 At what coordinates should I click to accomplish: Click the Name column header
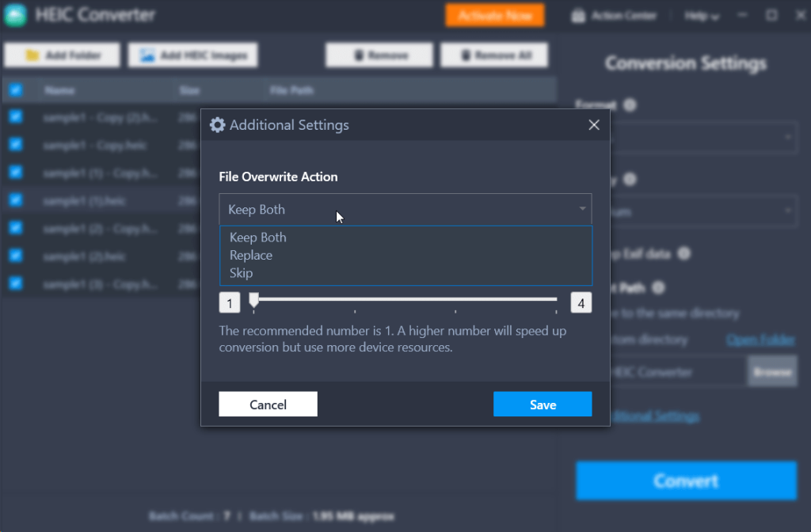pos(59,90)
